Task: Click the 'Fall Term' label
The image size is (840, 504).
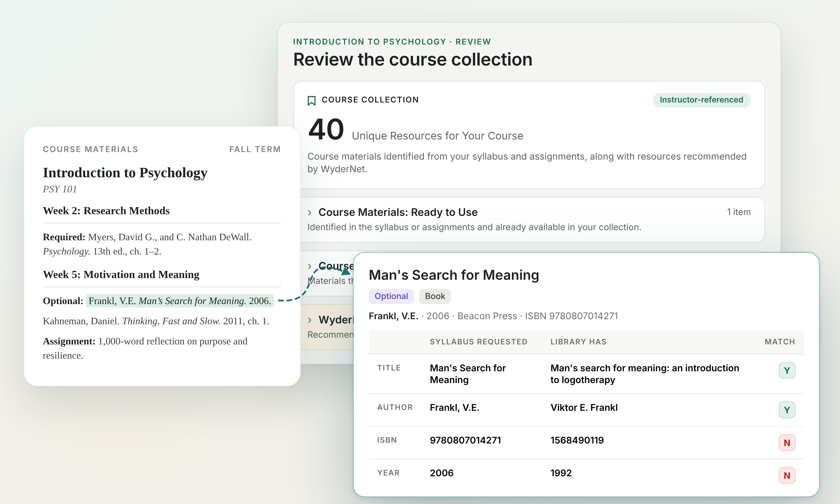Action: (x=255, y=149)
